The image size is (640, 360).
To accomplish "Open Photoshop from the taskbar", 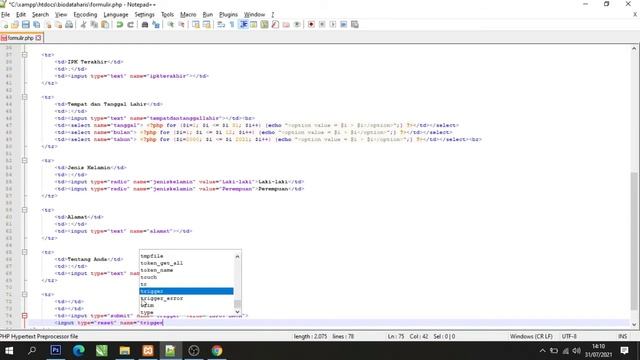I will coord(56,351).
